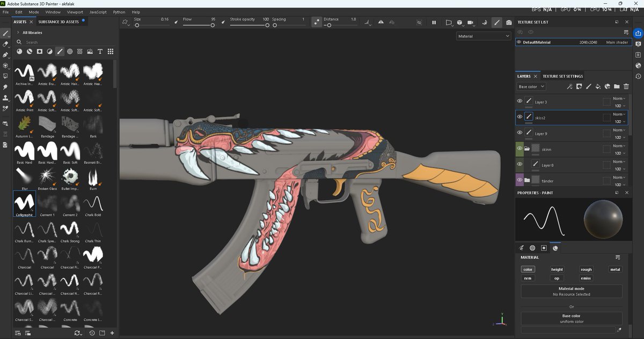Toggle the rough channel button
The image size is (644, 339).
[586, 269]
